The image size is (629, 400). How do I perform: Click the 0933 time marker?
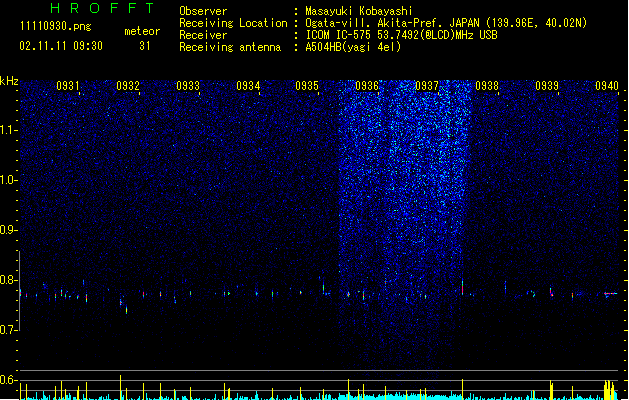[188, 86]
